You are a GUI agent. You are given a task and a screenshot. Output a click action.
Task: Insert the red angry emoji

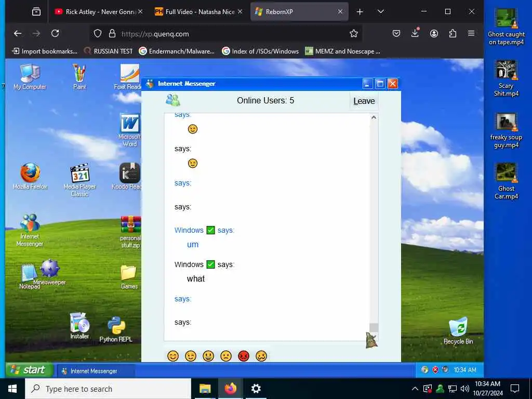tap(244, 356)
